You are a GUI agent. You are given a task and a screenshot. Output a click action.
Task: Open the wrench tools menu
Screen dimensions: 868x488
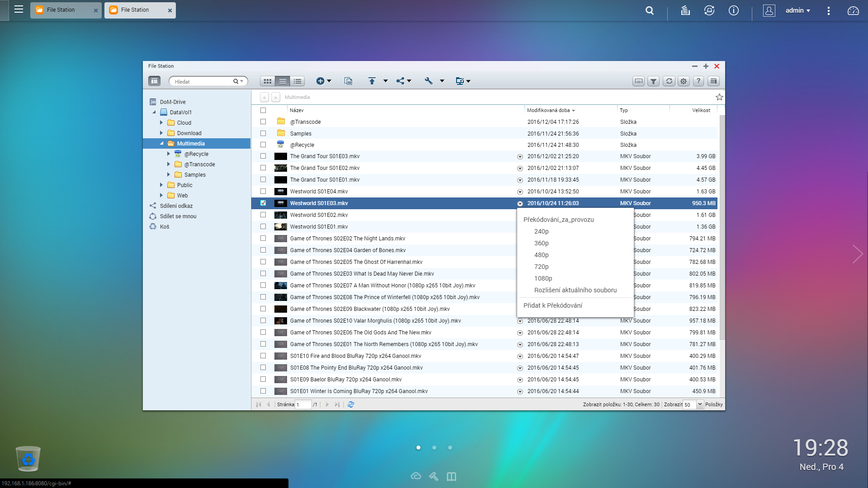(429, 81)
